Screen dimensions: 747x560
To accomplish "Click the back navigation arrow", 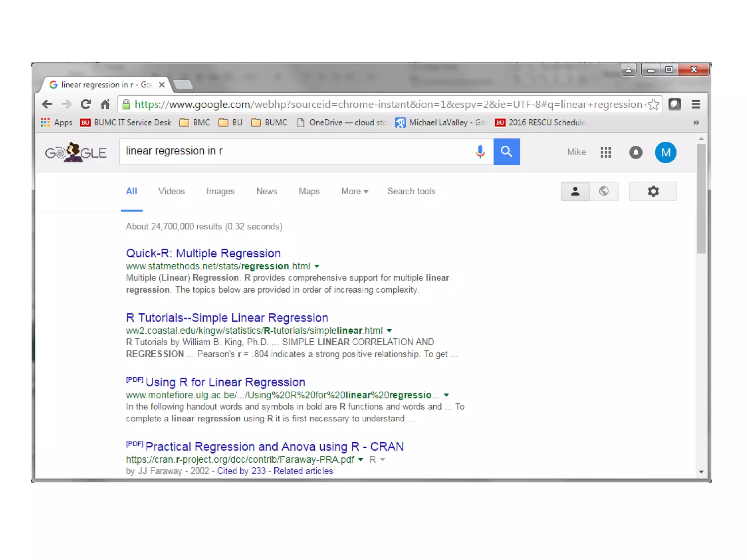I will coord(47,105).
